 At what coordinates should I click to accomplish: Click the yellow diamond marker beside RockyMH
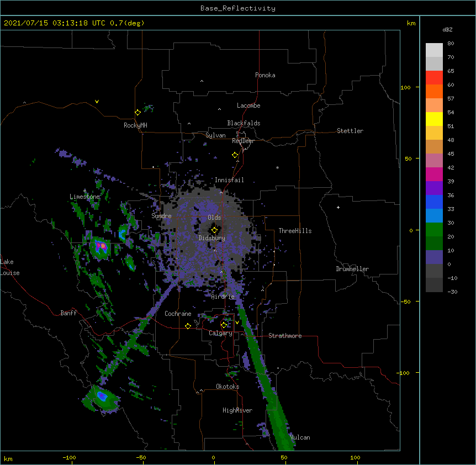click(x=138, y=113)
